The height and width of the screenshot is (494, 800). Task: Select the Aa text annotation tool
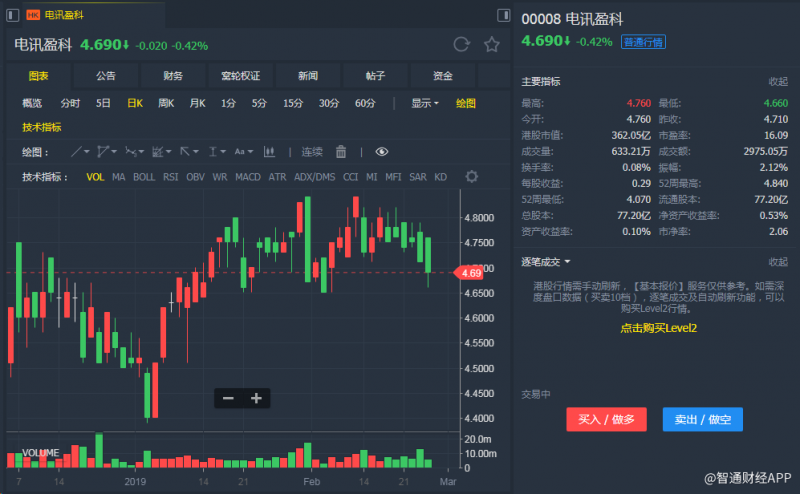[239, 152]
